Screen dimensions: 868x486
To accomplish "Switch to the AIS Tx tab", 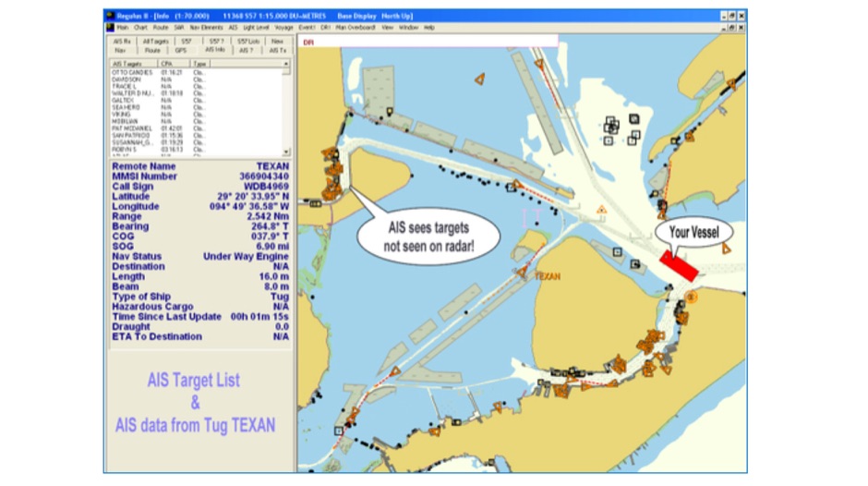I will click(x=277, y=51).
